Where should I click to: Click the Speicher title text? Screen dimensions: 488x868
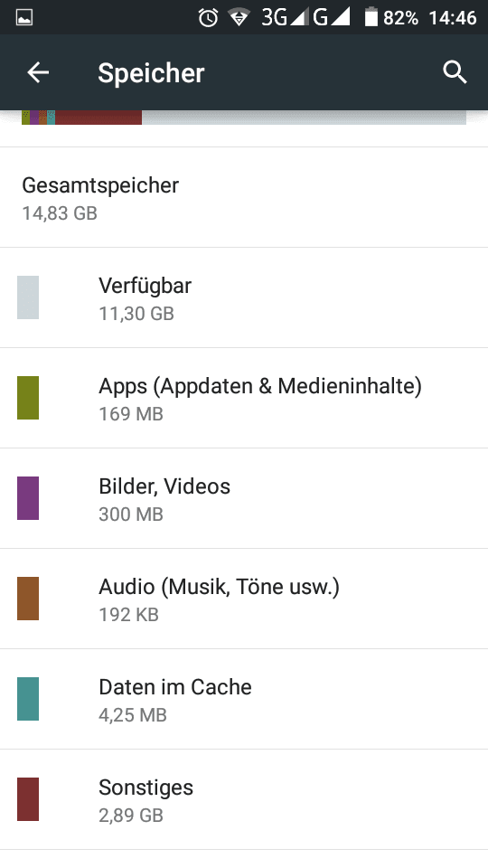tap(151, 73)
